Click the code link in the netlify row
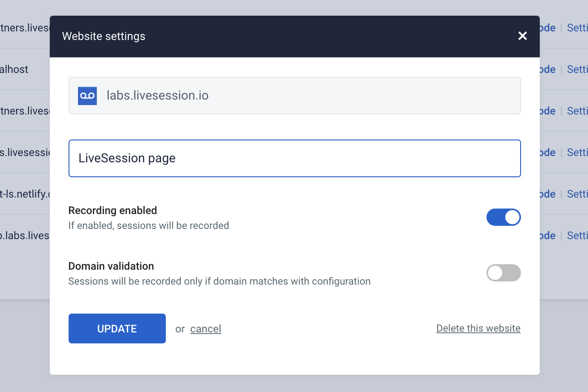Viewport: 588px width, 392px height. tap(548, 194)
